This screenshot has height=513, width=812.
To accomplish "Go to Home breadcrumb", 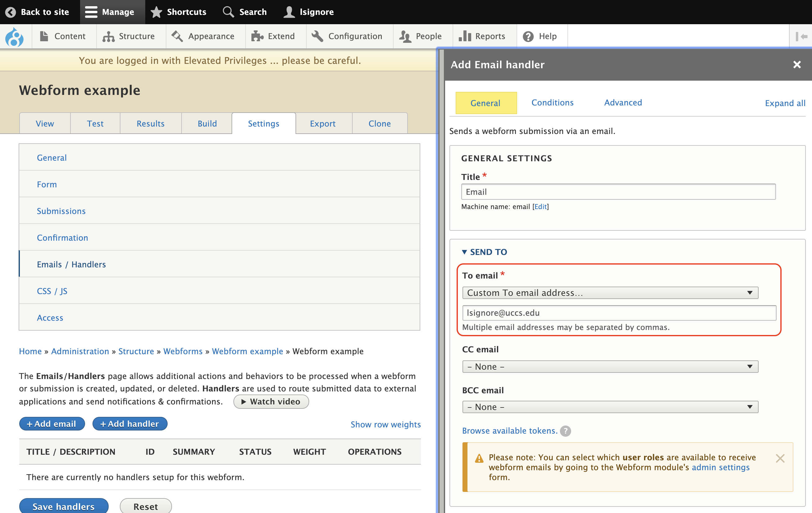I will click(x=30, y=351).
